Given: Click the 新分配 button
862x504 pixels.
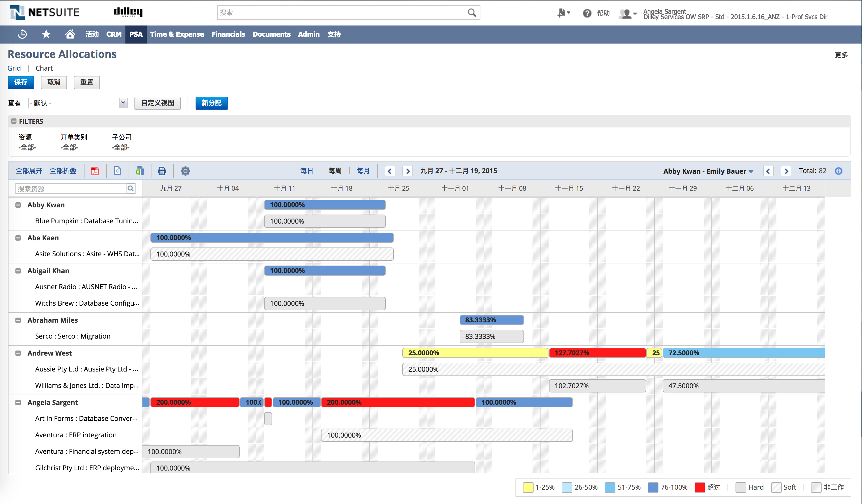Looking at the screenshot, I should [x=212, y=103].
